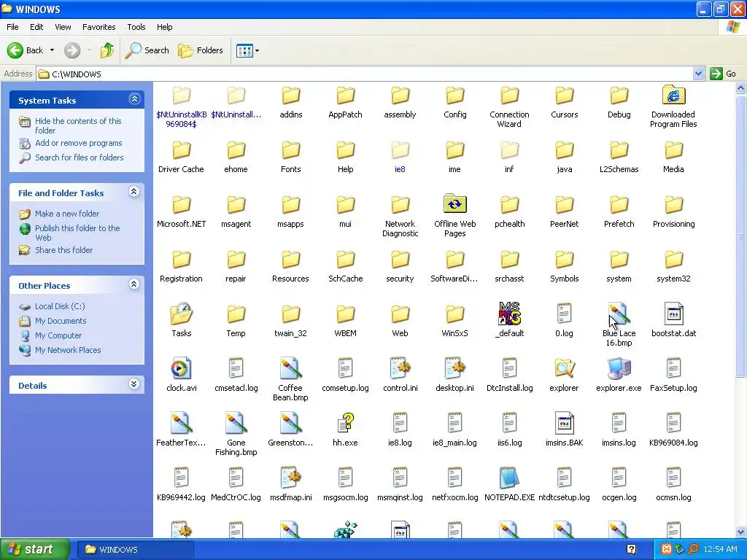
Task: Toggle the Folders tree pane
Action: point(201,50)
